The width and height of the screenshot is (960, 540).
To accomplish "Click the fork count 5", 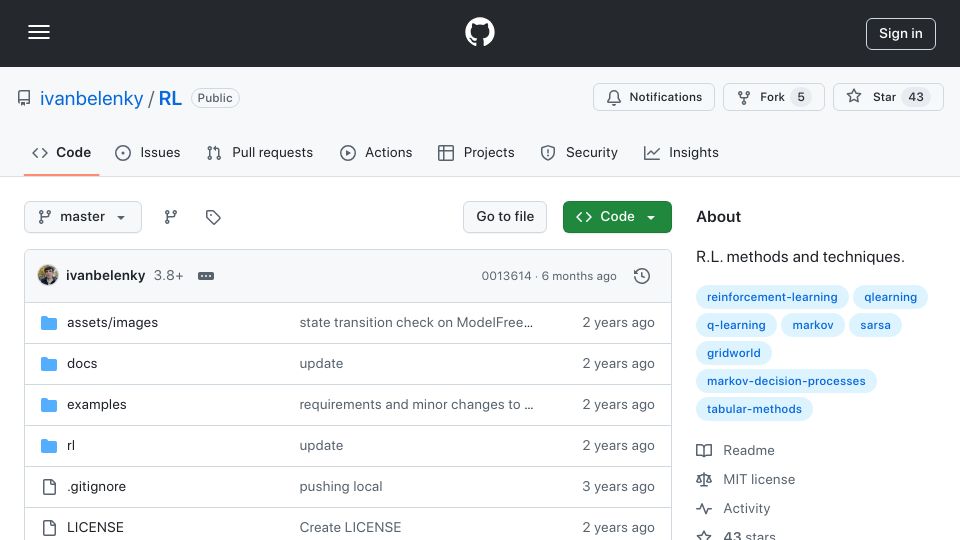I will [x=801, y=97].
